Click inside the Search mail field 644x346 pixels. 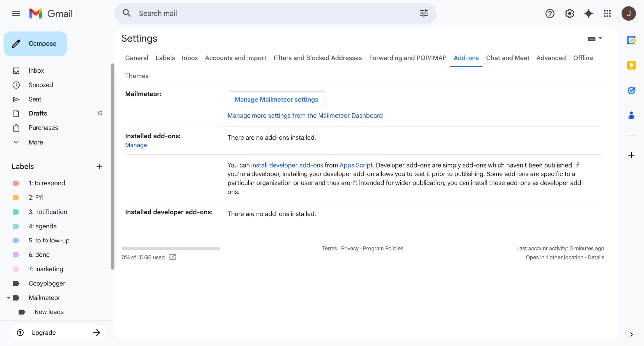232,13
